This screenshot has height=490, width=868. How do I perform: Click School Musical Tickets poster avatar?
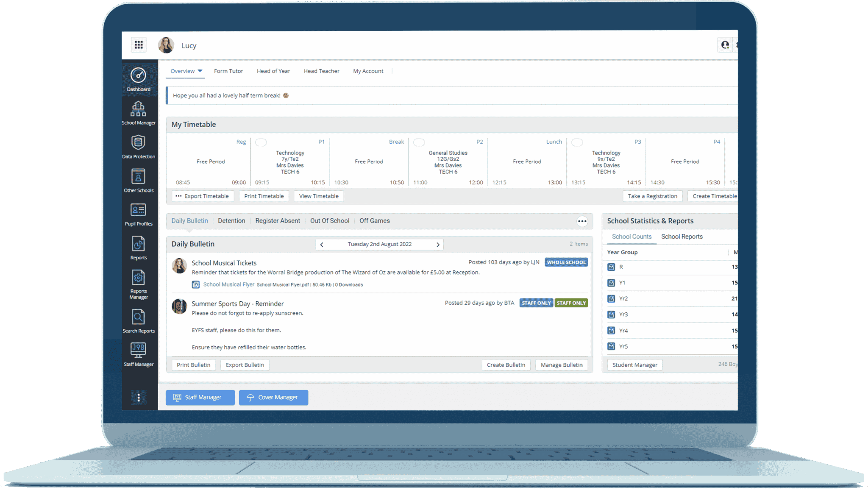click(179, 266)
